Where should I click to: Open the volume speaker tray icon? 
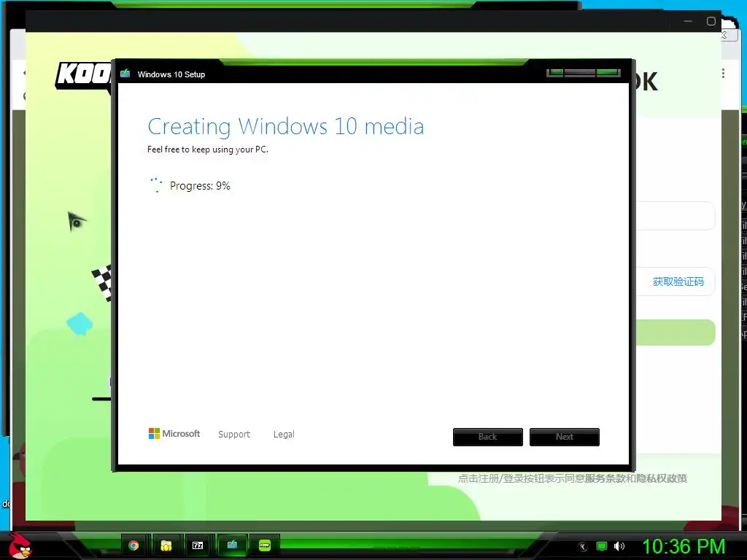tap(619, 547)
